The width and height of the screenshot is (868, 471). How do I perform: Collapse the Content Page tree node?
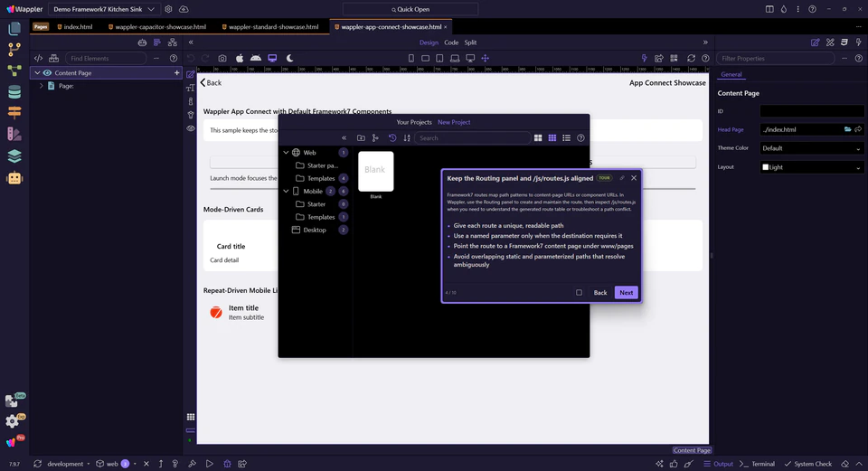click(37, 72)
